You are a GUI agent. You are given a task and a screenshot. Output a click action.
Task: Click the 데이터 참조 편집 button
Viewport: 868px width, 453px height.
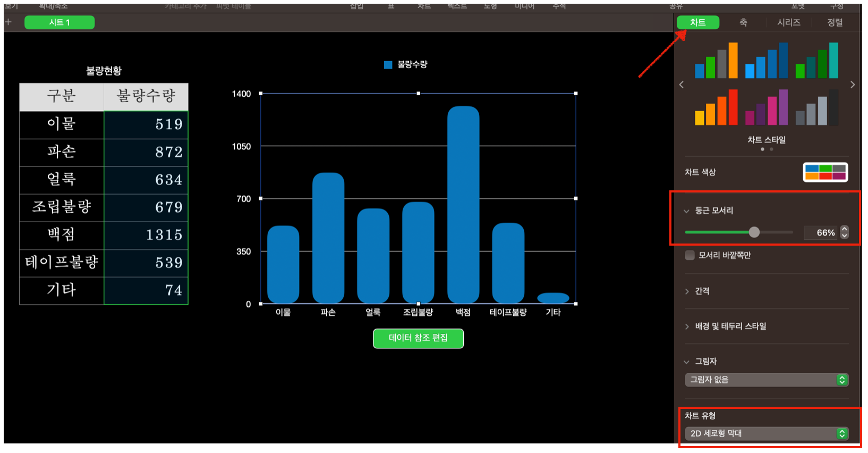(x=418, y=338)
